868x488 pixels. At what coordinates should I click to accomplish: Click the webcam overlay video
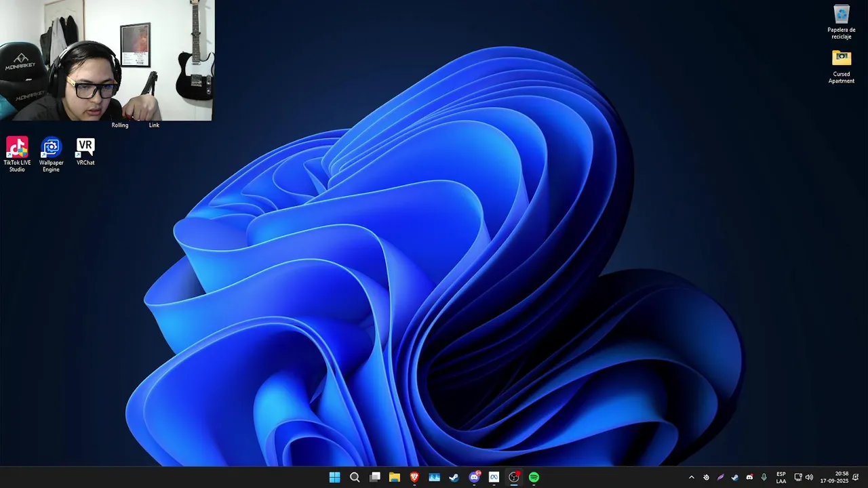(106, 60)
